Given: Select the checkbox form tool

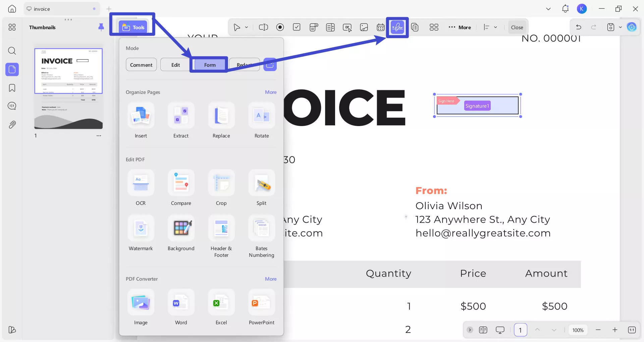Looking at the screenshot, I should tap(297, 27).
